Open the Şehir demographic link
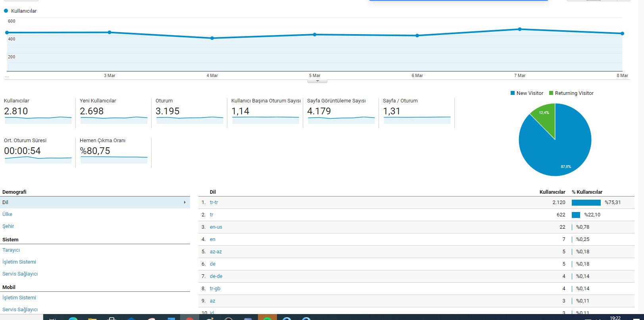The width and height of the screenshot is (644, 320). tap(8, 226)
